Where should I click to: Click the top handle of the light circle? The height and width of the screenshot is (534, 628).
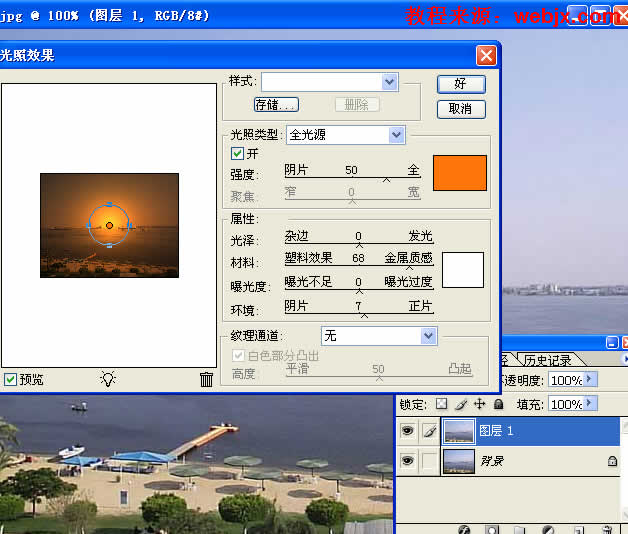tap(109, 204)
